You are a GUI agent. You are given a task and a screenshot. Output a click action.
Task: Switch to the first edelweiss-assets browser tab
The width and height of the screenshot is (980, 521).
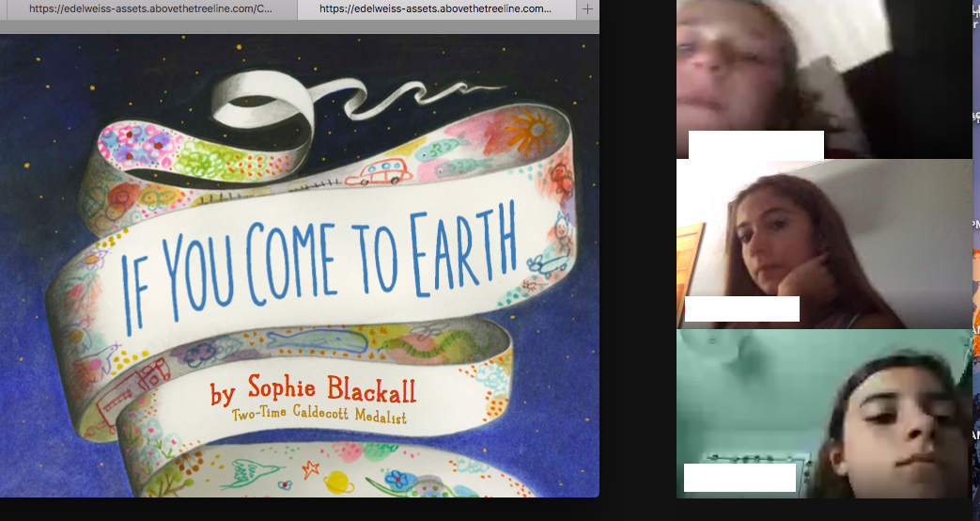(x=148, y=9)
